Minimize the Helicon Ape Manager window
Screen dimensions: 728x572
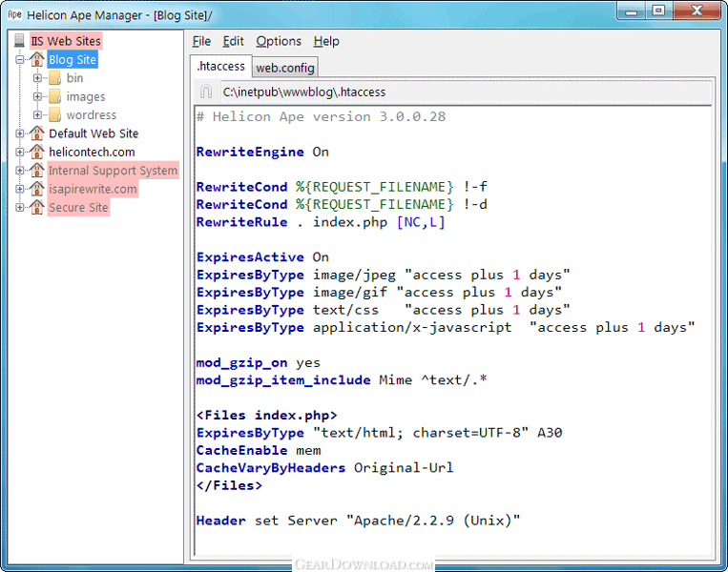(632, 11)
